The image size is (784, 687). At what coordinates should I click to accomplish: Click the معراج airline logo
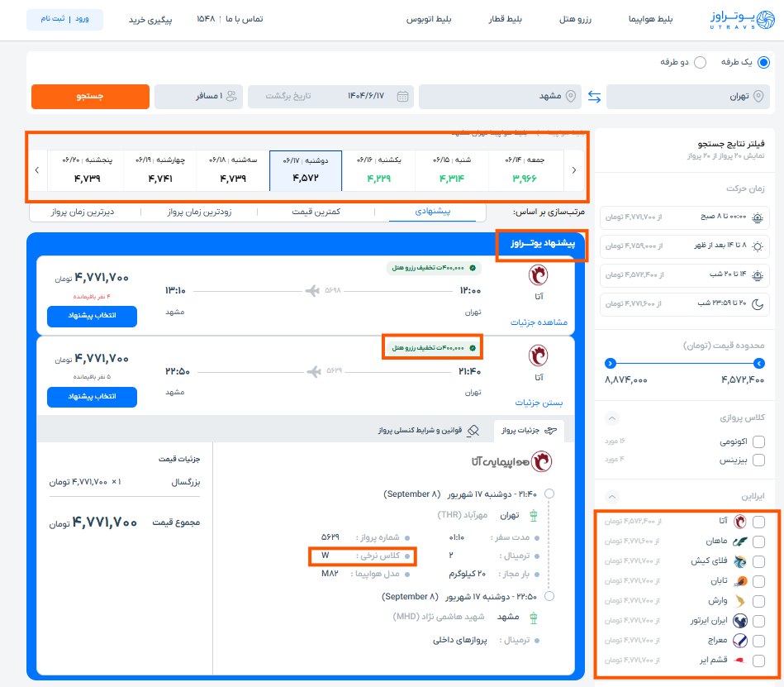pos(740,641)
